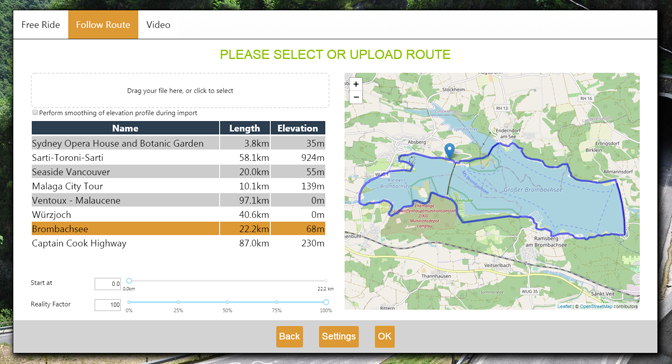Choose the Captain Cook Highway route
The image size is (672, 364).
178,244
